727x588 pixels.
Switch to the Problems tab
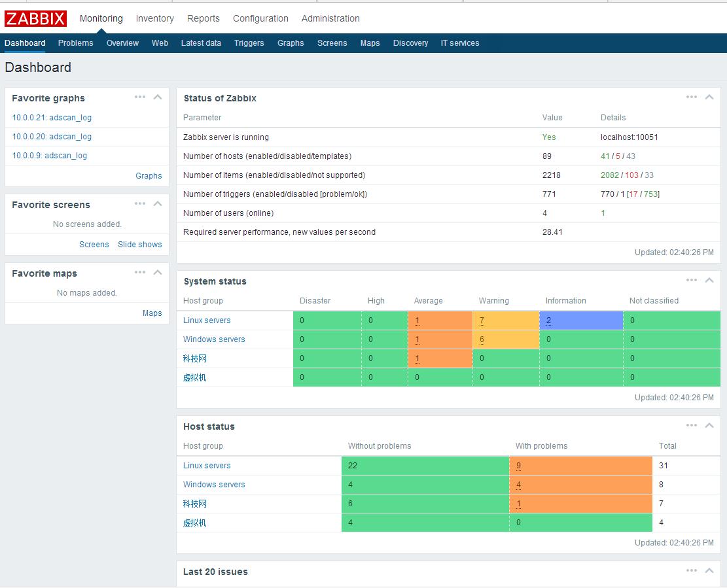75,43
